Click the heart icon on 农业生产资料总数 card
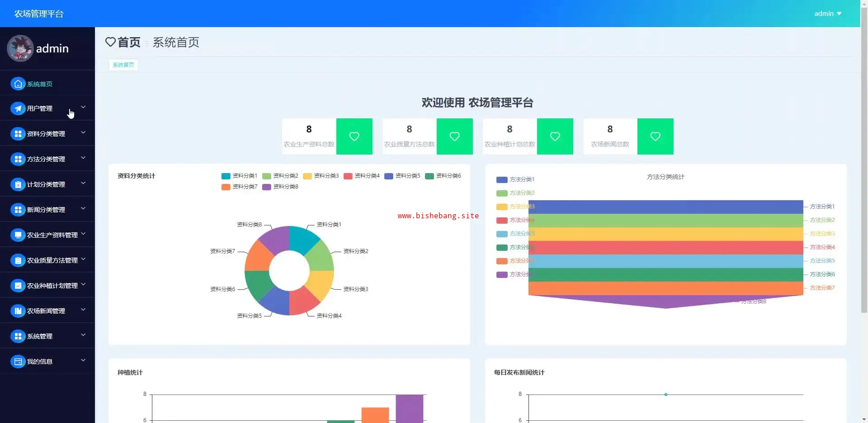868x423 pixels. (x=354, y=136)
